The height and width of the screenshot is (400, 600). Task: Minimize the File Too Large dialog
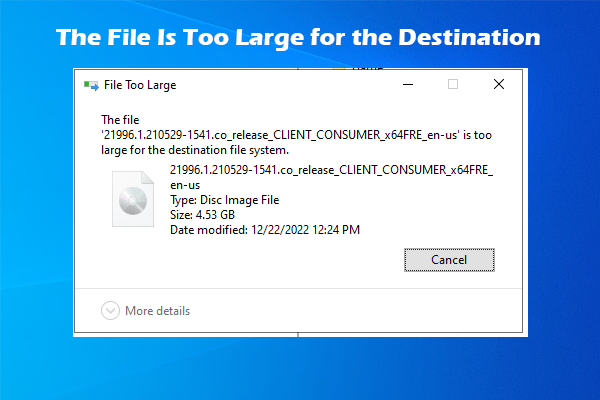(408, 85)
